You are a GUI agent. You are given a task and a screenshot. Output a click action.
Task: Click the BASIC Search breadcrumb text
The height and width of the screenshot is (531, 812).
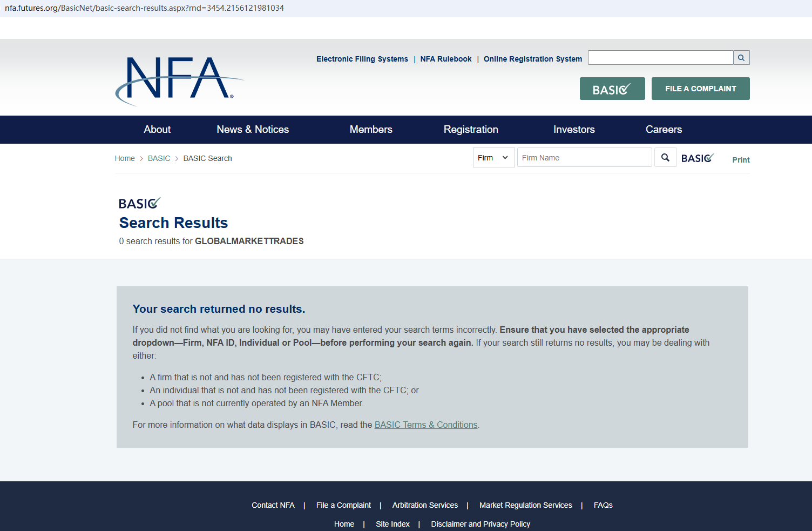pos(207,158)
